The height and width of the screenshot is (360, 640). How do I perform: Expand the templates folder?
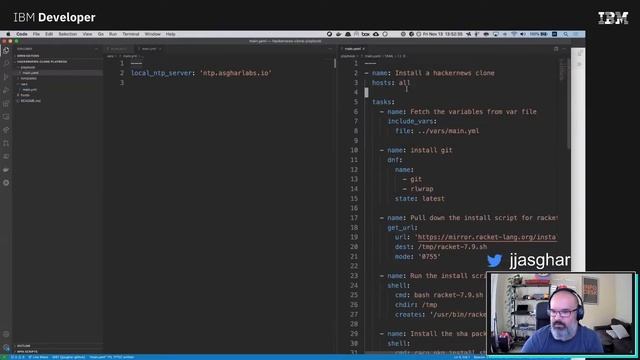point(28,78)
